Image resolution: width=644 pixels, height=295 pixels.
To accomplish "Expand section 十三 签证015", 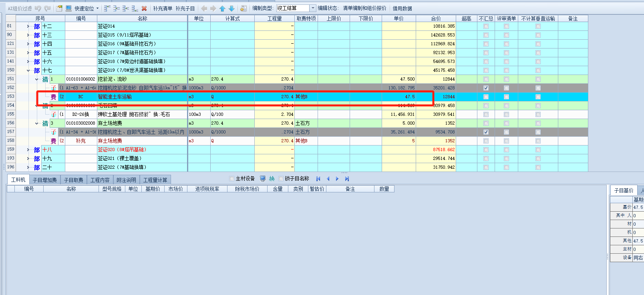I will pos(28,35).
